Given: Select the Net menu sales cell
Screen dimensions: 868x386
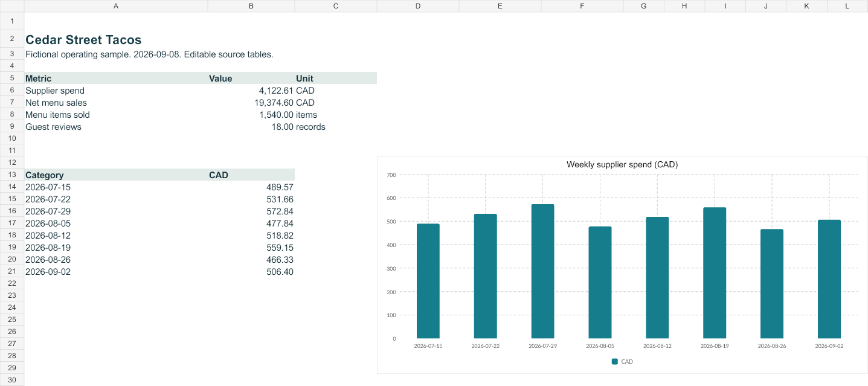Looking at the screenshot, I should pyautogui.click(x=116, y=103).
